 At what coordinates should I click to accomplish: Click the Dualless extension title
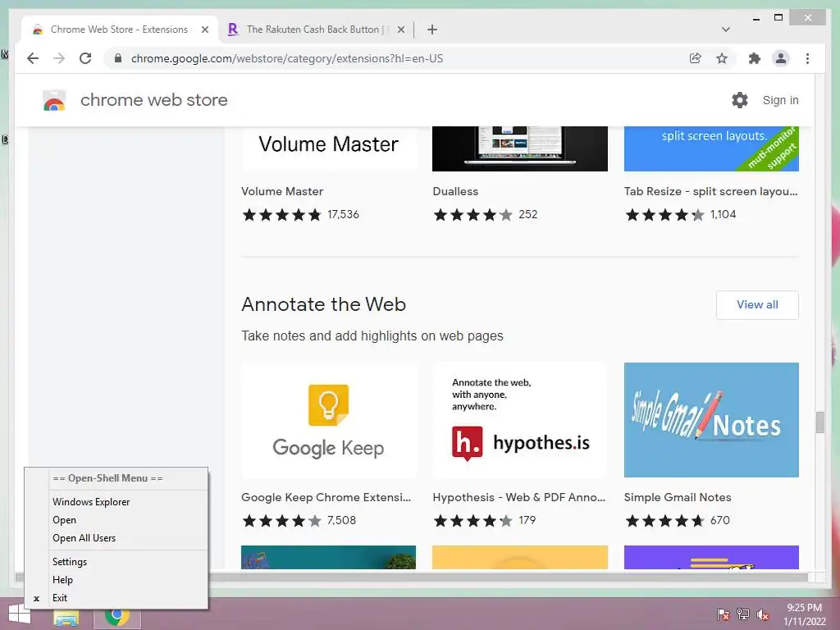(x=455, y=191)
